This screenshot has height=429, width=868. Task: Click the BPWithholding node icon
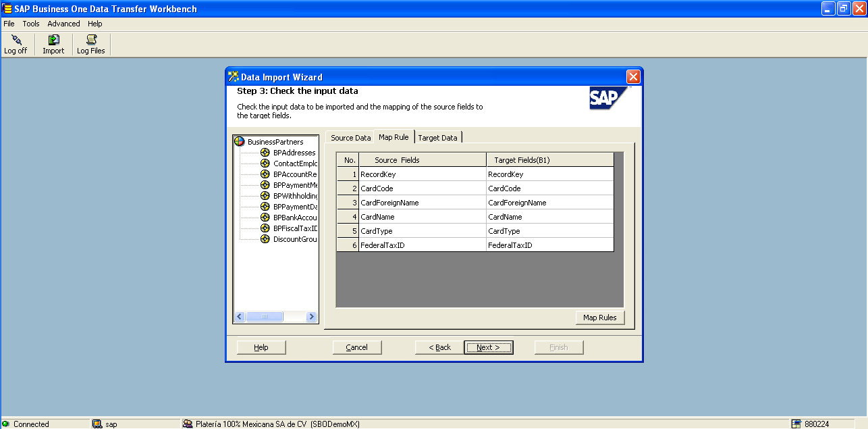264,195
